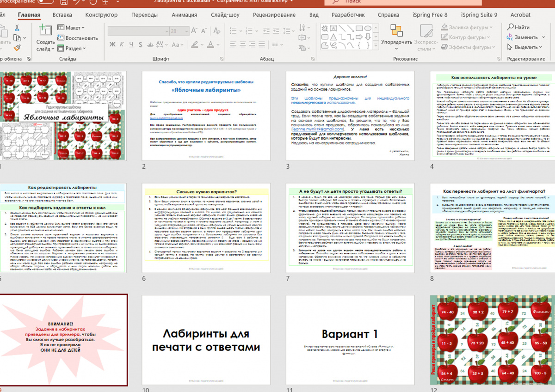Select the 'Вариант 1' slide thumbnail
The image size is (555, 392).
[x=350, y=340]
